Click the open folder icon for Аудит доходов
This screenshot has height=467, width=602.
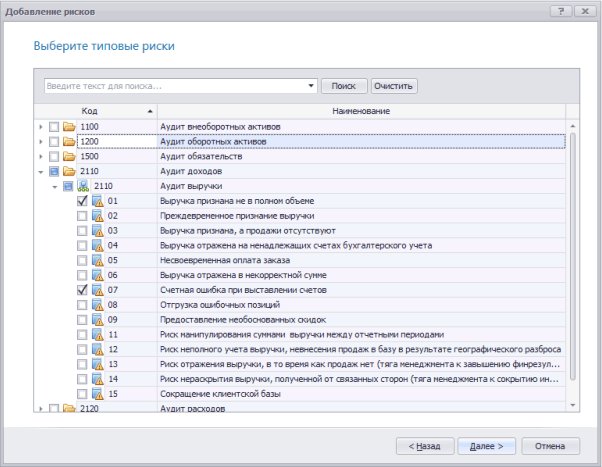(69, 171)
